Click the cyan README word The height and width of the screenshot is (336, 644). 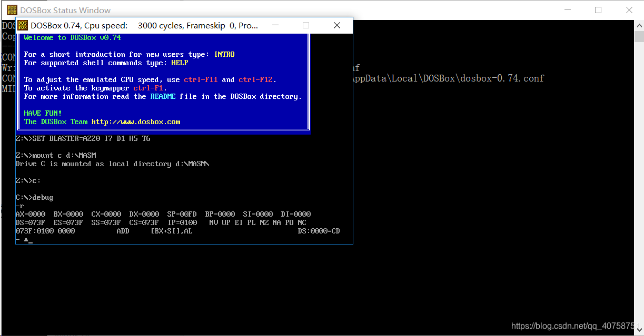pos(163,96)
